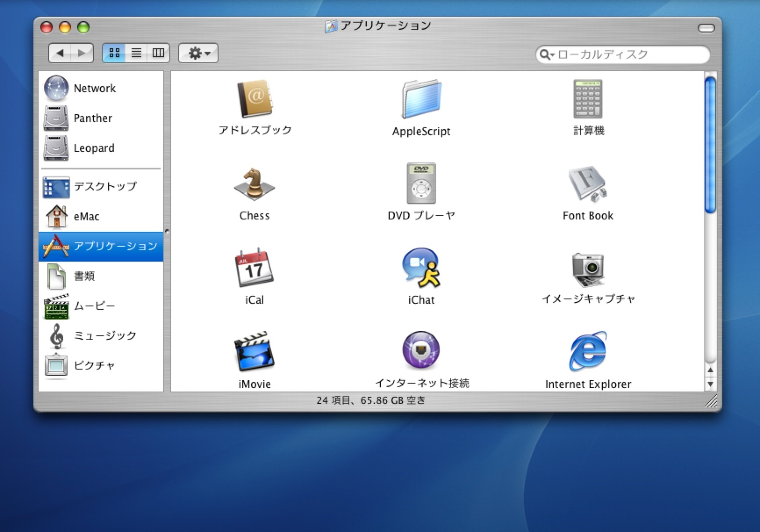The image size is (760, 532).
Task: Go to デスクトップ in the sidebar
Action: pos(101,187)
